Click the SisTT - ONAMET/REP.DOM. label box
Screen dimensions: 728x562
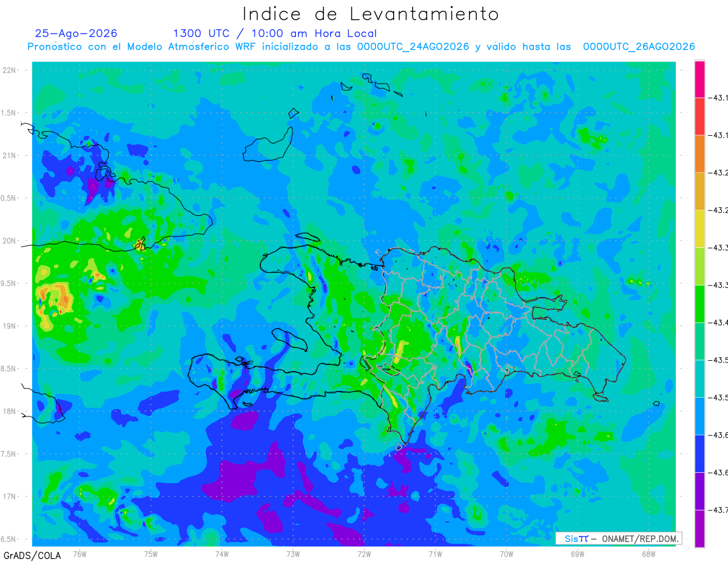point(619,538)
